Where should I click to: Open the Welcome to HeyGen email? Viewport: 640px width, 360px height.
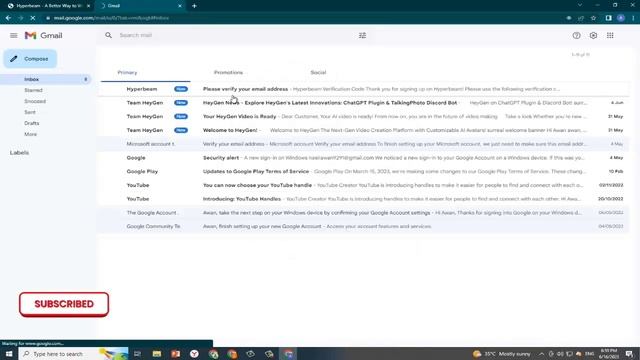click(x=363, y=130)
